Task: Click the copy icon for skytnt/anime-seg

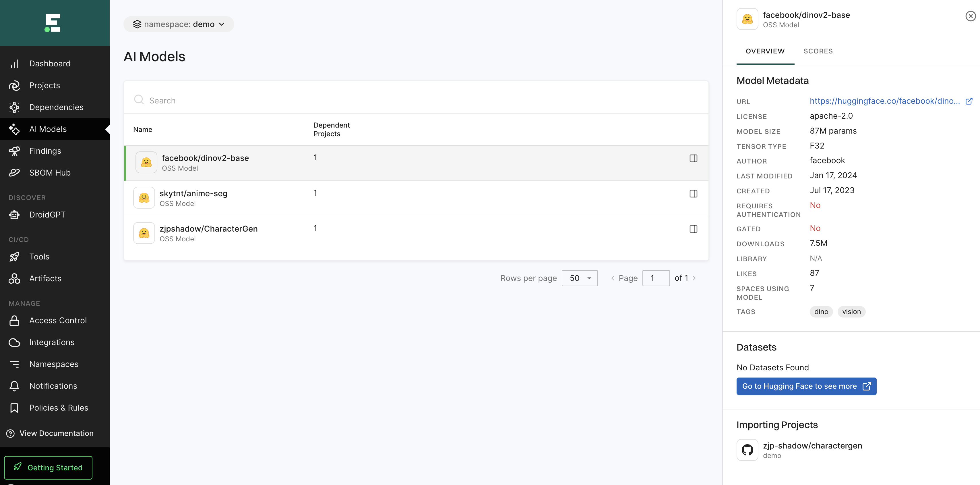Action: (693, 193)
